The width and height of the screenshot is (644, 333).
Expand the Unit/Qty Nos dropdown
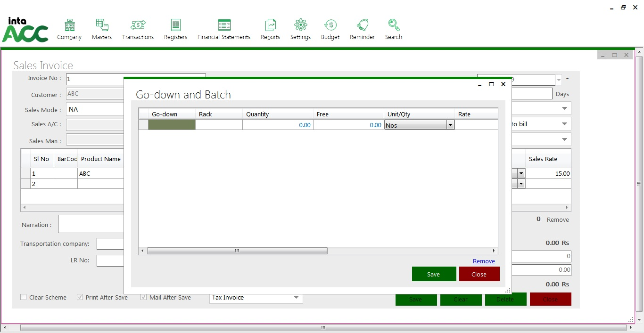point(450,125)
